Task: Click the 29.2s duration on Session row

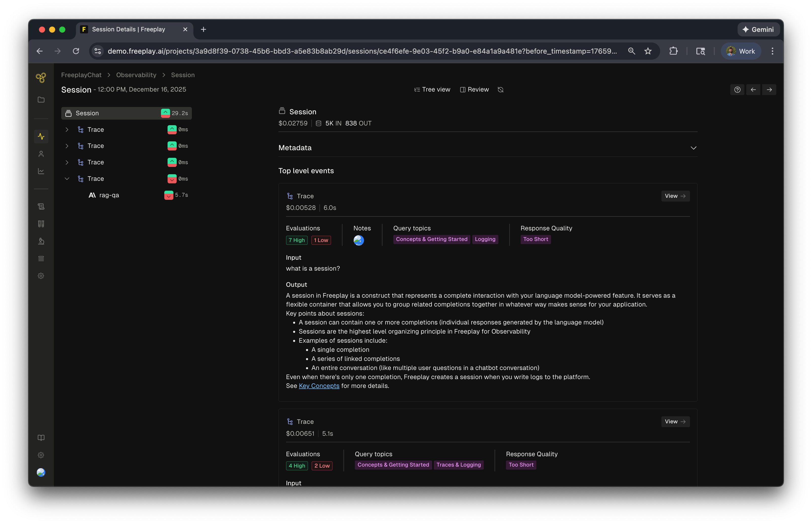Action: [180, 113]
